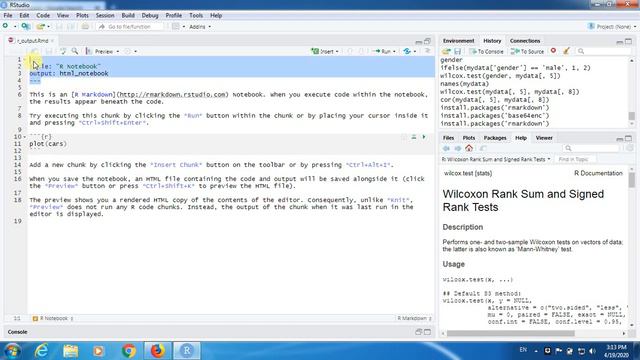This screenshot has height=360, width=640.
Task: Click the editor Save disk icon
Action: [x=49, y=51]
